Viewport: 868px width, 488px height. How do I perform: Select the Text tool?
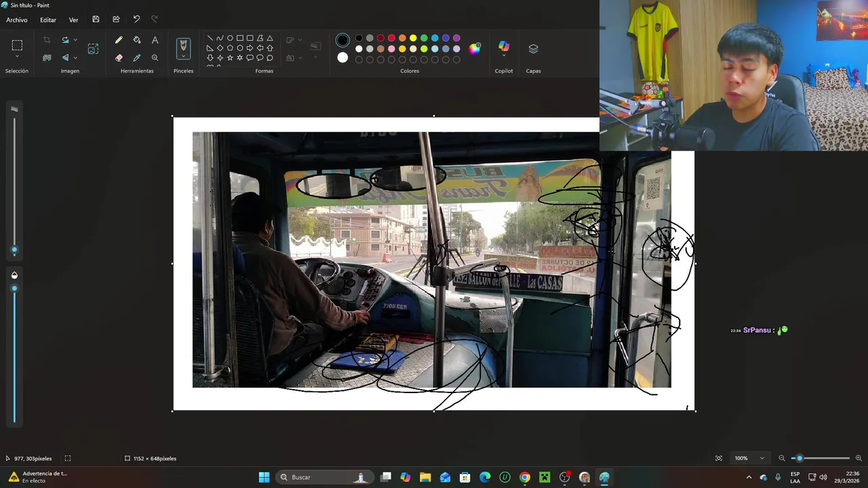[x=155, y=40]
